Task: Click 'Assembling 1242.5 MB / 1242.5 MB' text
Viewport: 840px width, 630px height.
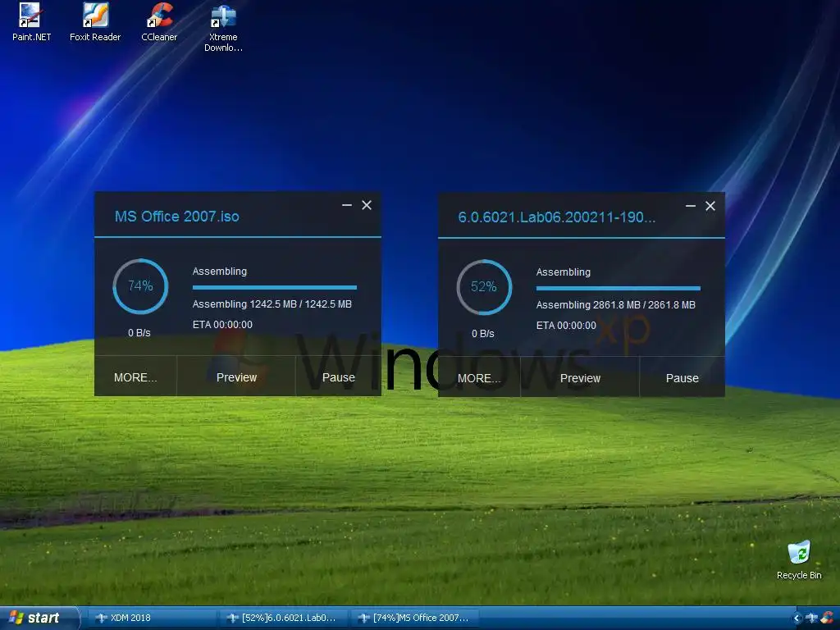Action: tap(272, 304)
